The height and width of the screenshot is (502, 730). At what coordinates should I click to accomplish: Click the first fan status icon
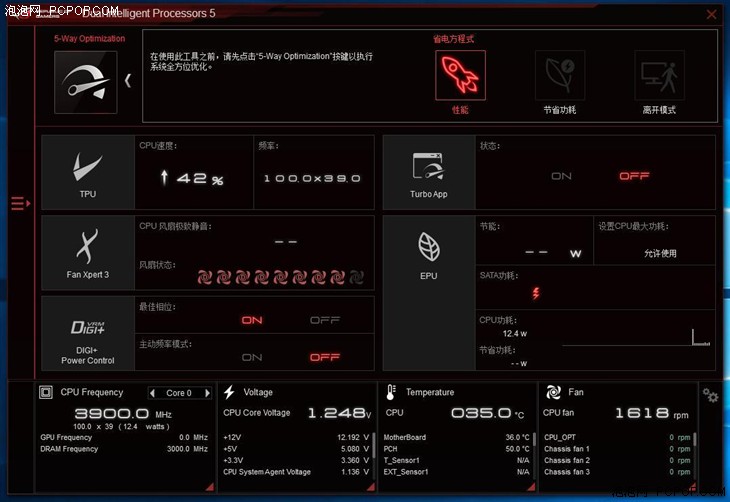click(x=204, y=277)
